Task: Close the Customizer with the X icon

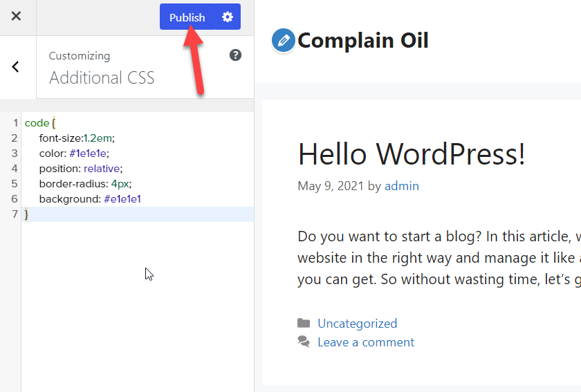Action: click(16, 16)
